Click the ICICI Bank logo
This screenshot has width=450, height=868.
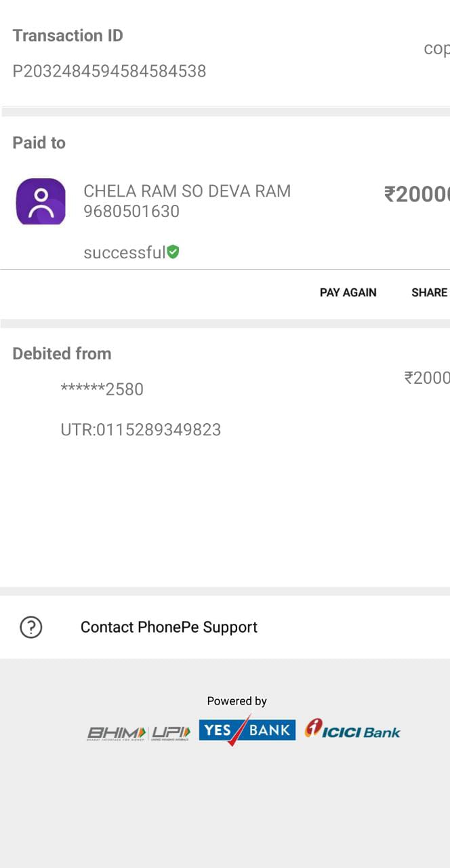(352, 730)
